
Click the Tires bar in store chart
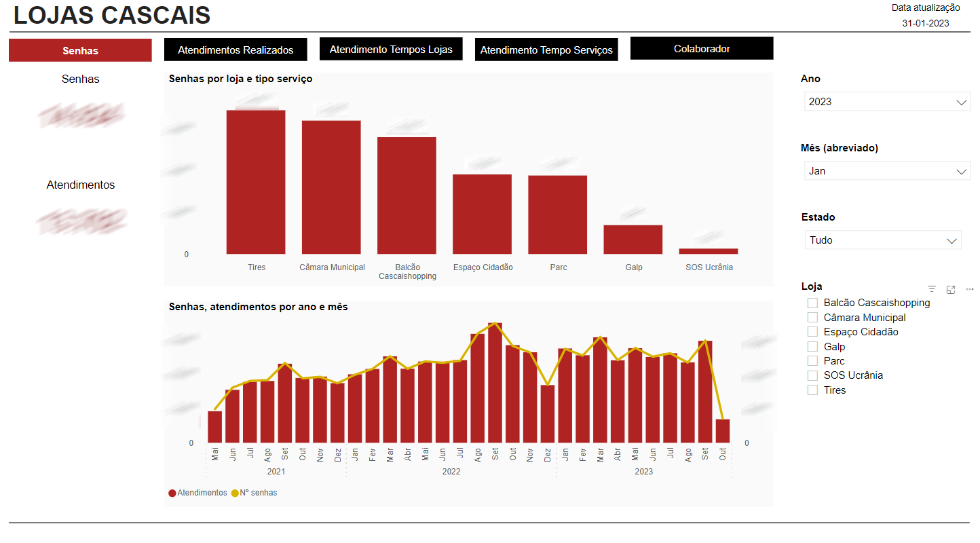click(256, 182)
